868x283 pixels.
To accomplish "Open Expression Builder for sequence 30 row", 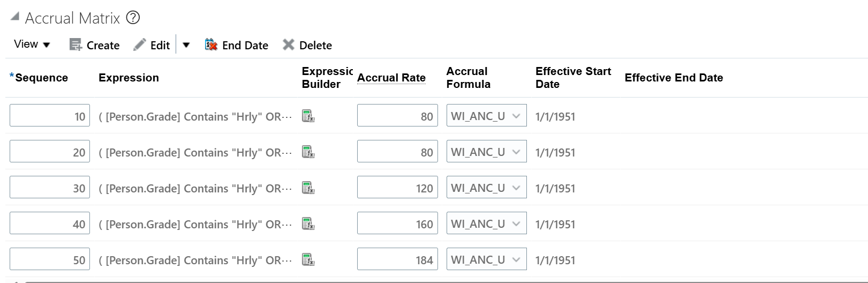I will [x=308, y=188].
